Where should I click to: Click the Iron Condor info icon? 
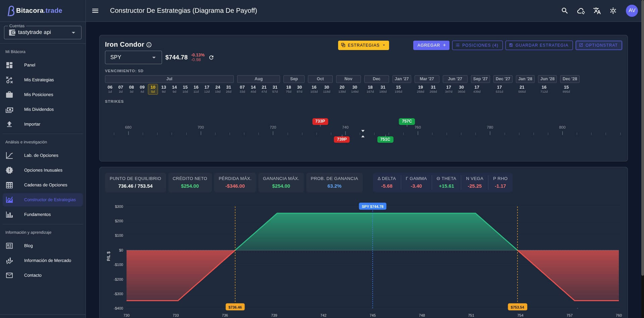149,45
